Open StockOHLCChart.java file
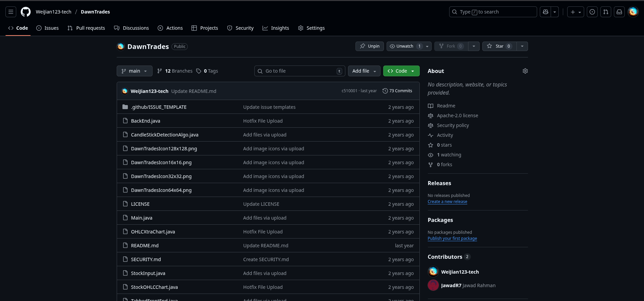This screenshot has width=644, height=301. (154, 287)
